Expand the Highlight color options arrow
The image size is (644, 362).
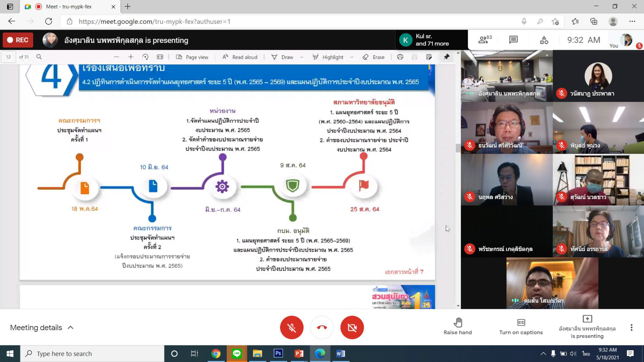click(x=352, y=57)
